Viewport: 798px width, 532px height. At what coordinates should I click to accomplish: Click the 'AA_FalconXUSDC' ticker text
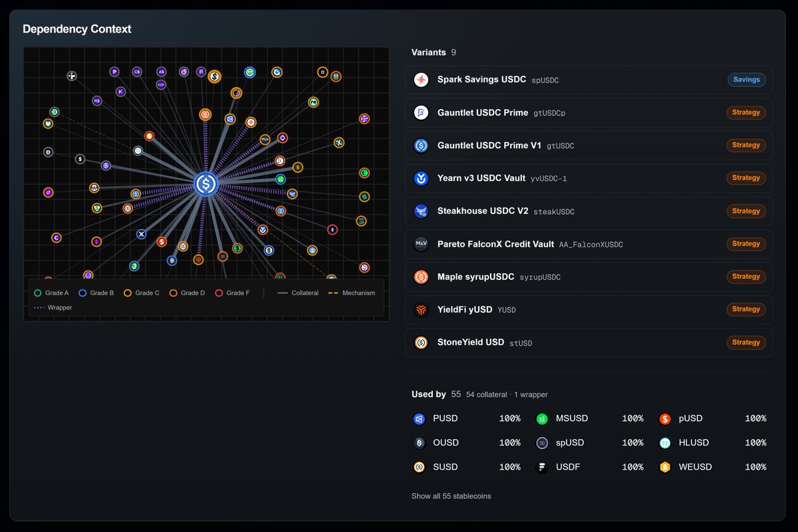tap(591, 245)
